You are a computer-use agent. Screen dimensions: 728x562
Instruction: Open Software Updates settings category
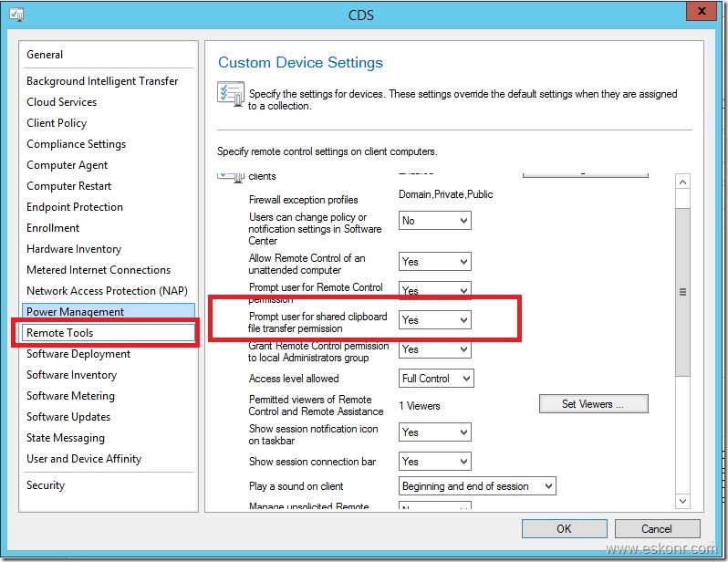coord(68,417)
